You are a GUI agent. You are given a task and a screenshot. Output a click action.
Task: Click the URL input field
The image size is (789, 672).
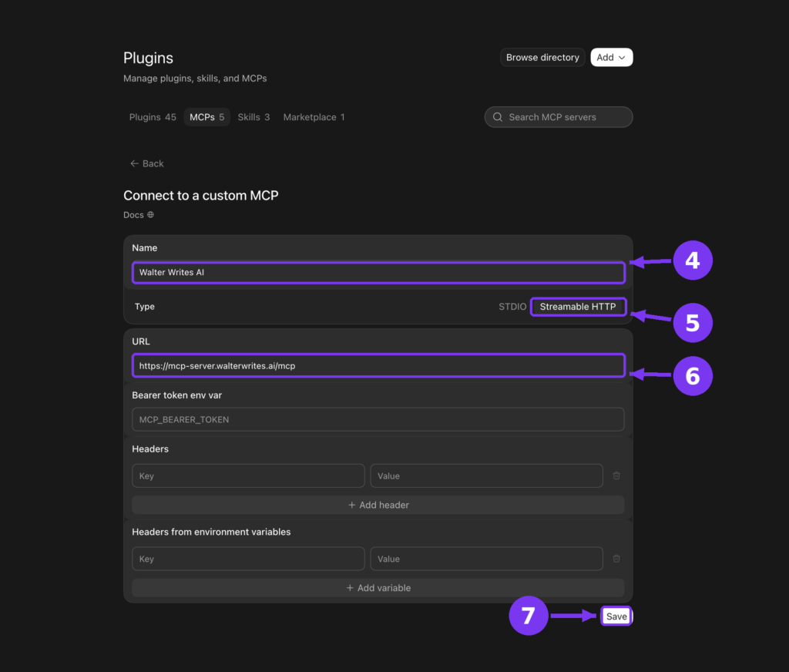click(x=378, y=366)
